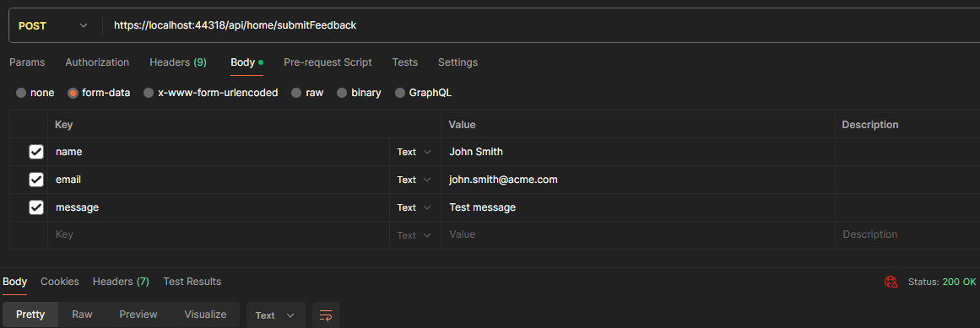This screenshot has height=328, width=980.
Task: Click the empty Value placeholder field
Action: pos(638,235)
